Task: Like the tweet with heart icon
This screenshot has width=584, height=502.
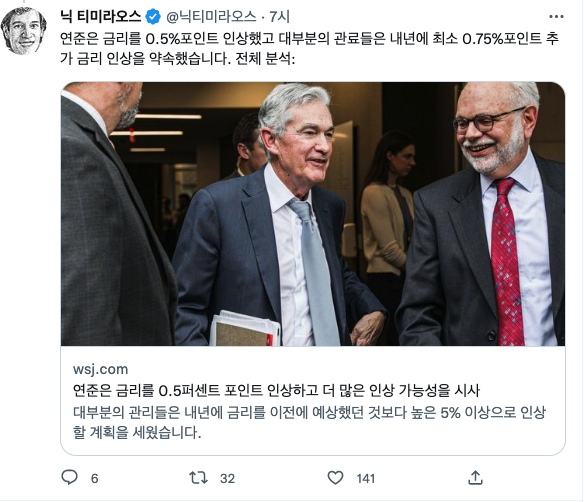Action: (335, 477)
